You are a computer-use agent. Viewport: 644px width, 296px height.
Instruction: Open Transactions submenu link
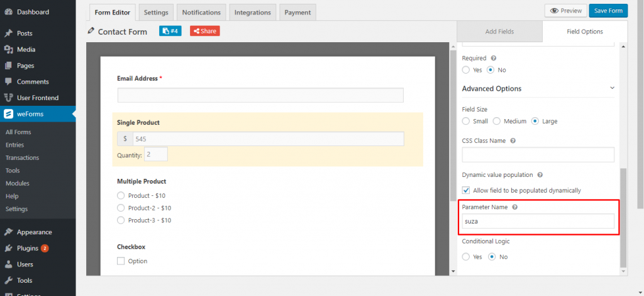(x=23, y=157)
